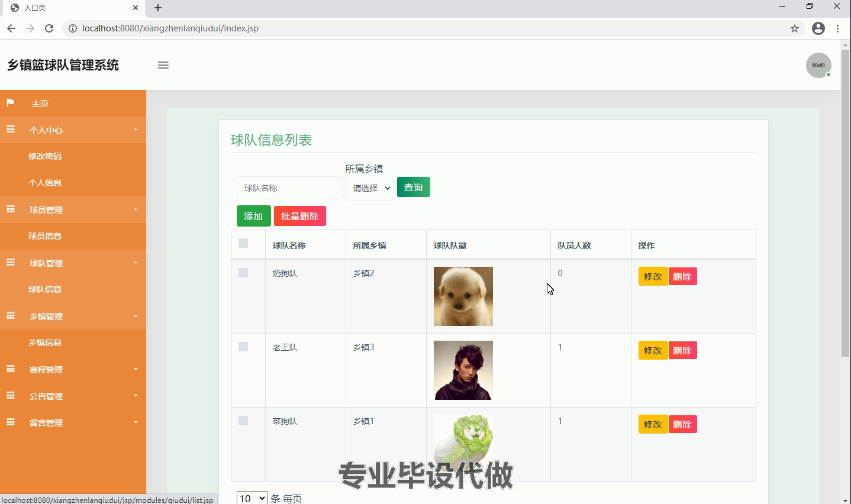Click 删除 for the 奶狗队 row
Viewport: 851px width, 504px height.
682,276
